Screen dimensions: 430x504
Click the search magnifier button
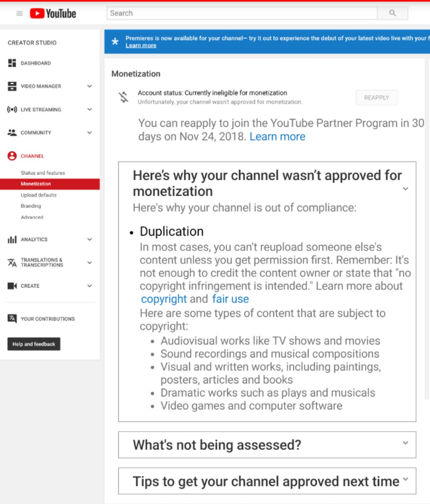pyautogui.click(x=393, y=13)
